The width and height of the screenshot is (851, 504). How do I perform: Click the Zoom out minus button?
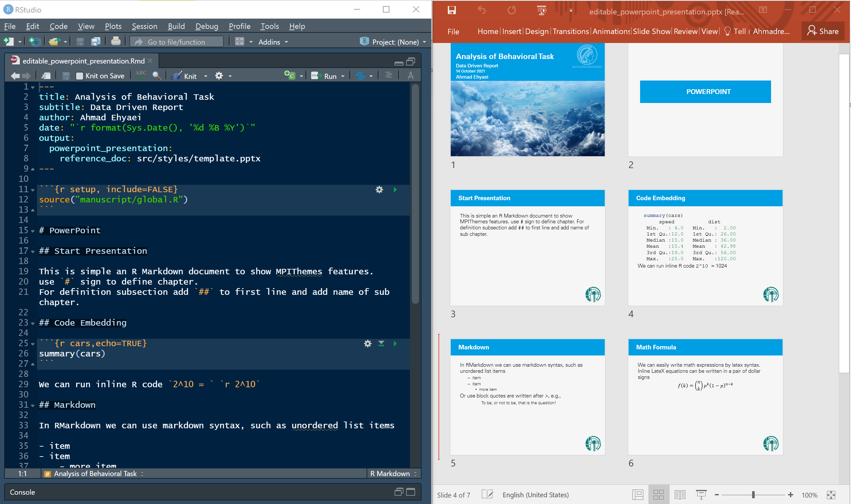pos(717,495)
